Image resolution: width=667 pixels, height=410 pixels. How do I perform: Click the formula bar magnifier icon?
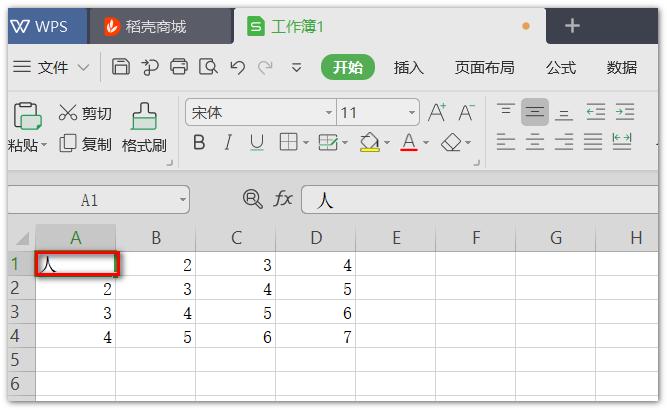tap(252, 199)
